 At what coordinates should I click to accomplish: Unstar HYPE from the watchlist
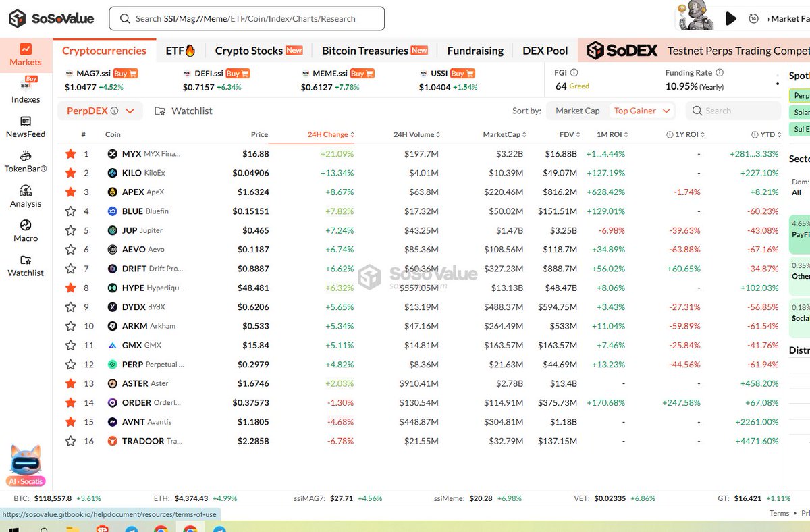[x=70, y=288]
